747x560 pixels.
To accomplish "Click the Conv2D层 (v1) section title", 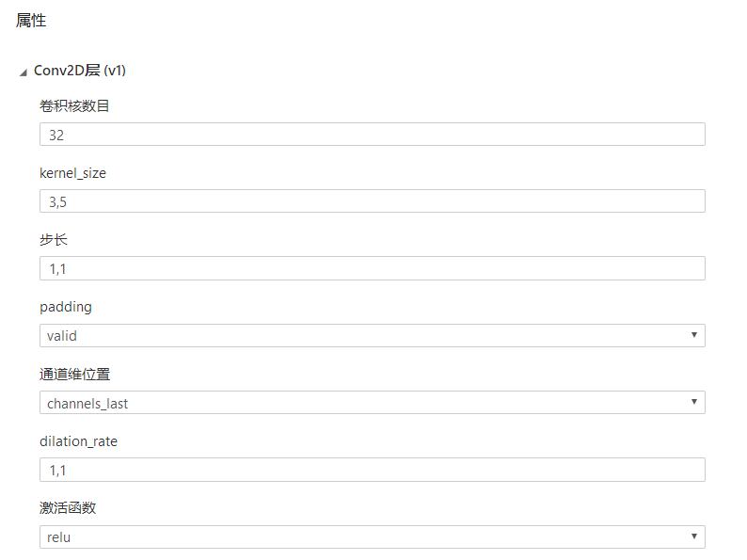I will 80,71.
